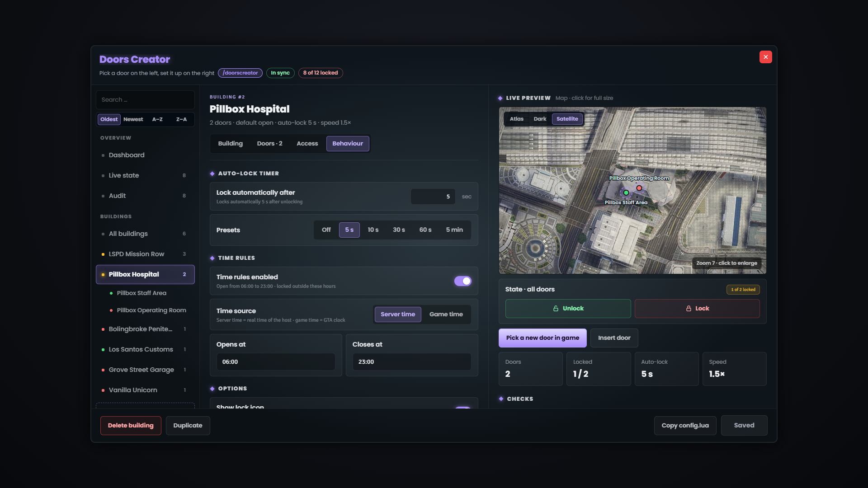Click Insert door button
Image resolution: width=868 pixels, height=488 pixels.
pos(614,338)
